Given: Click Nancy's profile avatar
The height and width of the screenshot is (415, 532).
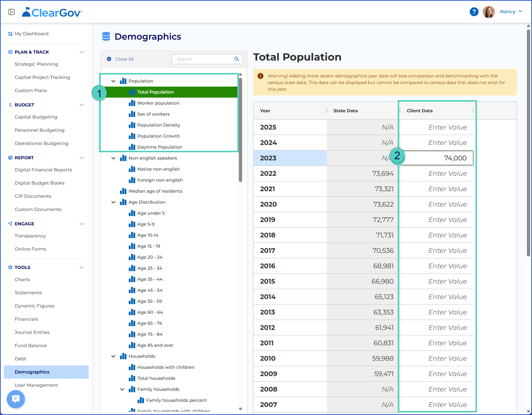Looking at the screenshot, I should tap(489, 12).
